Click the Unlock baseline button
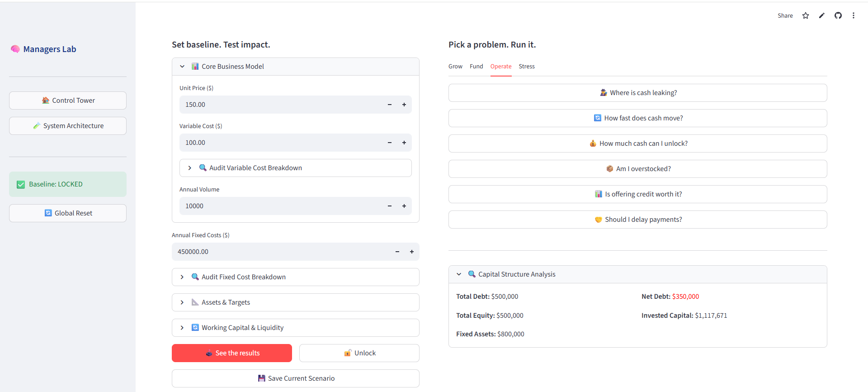Viewport: 868px width, 392px height. tap(359, 353)
